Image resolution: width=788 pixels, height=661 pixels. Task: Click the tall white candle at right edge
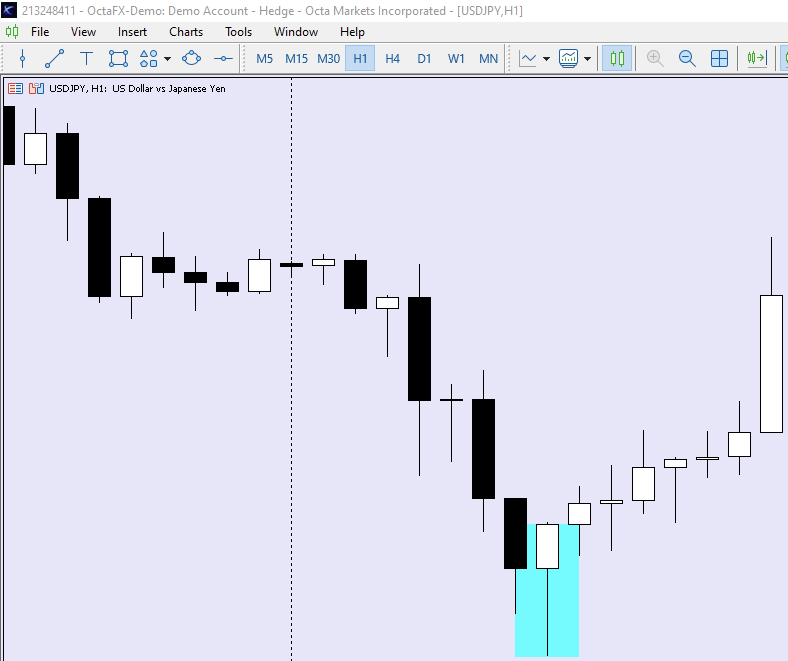point(771,364)
